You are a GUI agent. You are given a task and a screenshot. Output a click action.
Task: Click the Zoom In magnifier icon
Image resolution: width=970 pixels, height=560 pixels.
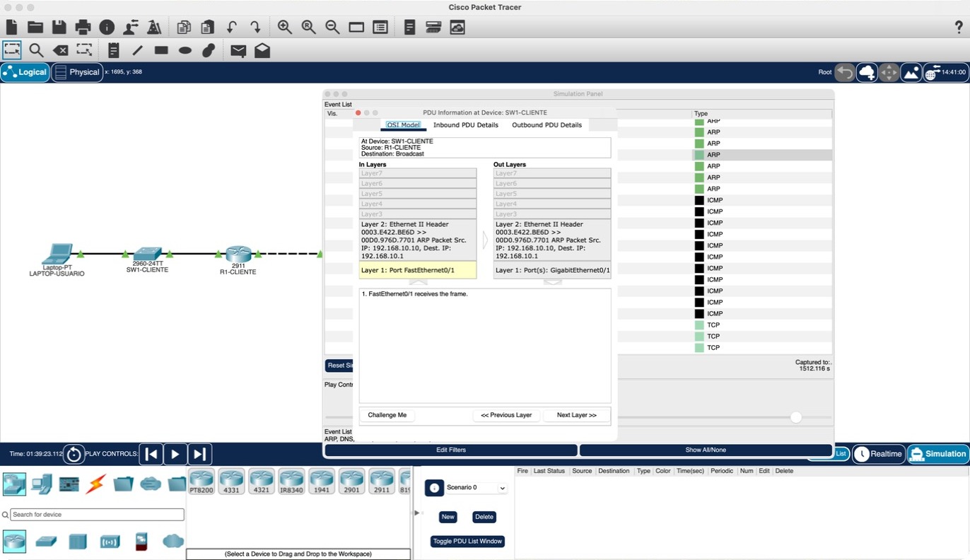[284, 27]
